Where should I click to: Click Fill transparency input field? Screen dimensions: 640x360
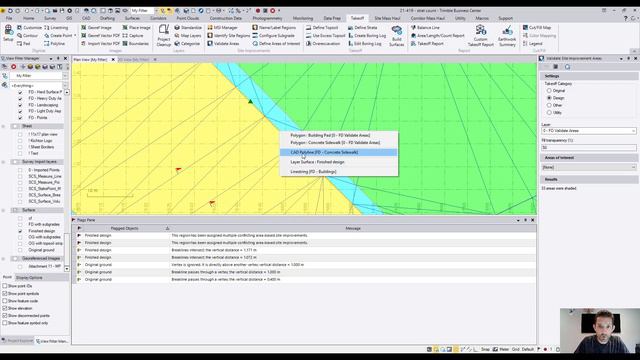click(x=589, y=147)
